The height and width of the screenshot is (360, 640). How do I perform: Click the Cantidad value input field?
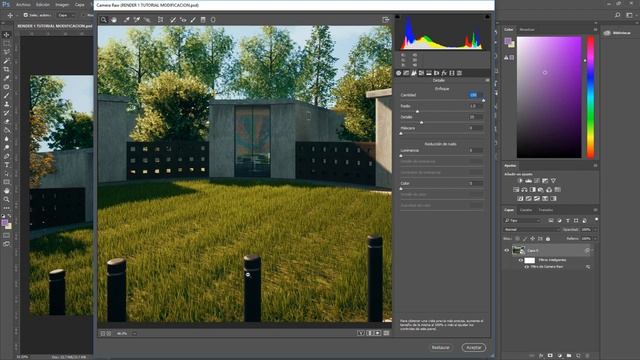click(x=476, y=95)
